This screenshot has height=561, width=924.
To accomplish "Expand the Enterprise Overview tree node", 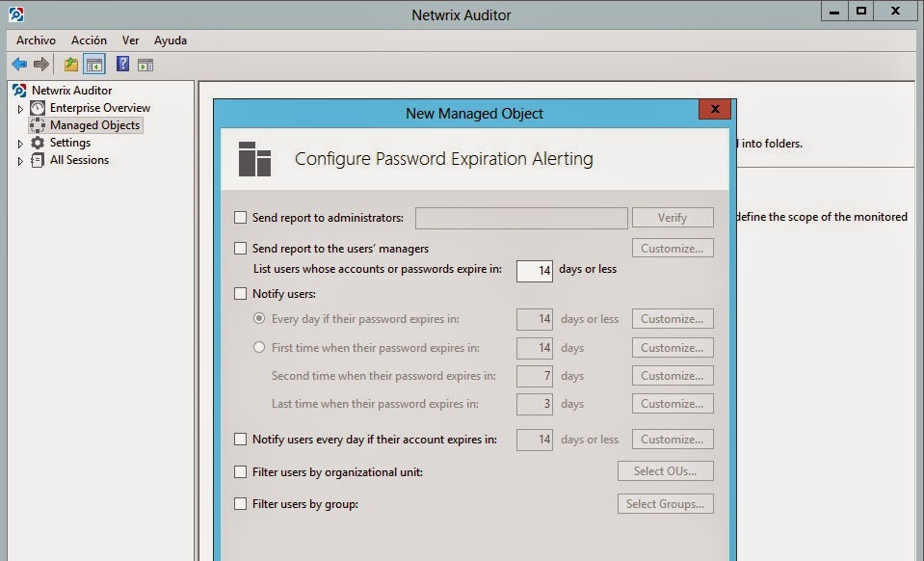I will [x=21, y=109].
